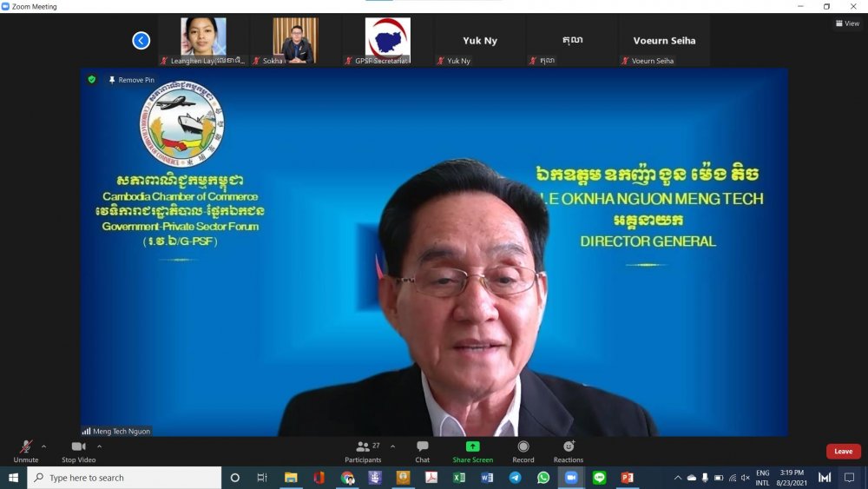Viewport: 868px width, 489px height.
Task: Show hidden system tray icons
Action: click(x=678, y=478)
